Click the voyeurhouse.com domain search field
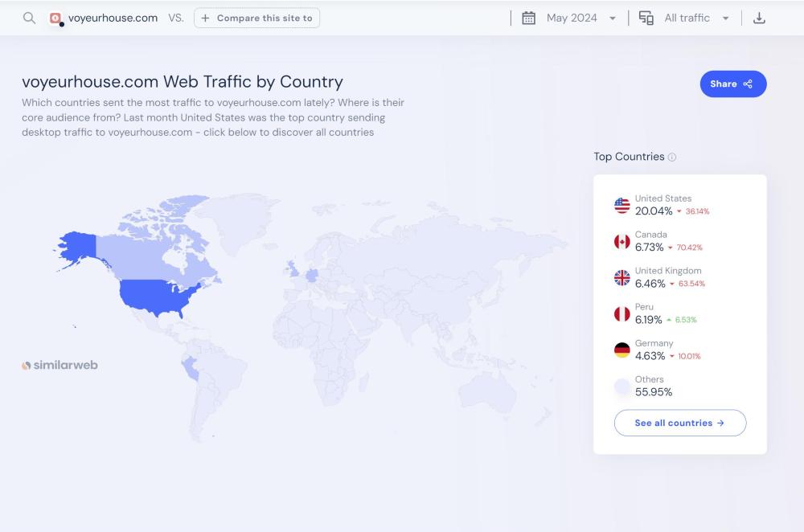Viewport: 804px width, 532px height. 113,18
